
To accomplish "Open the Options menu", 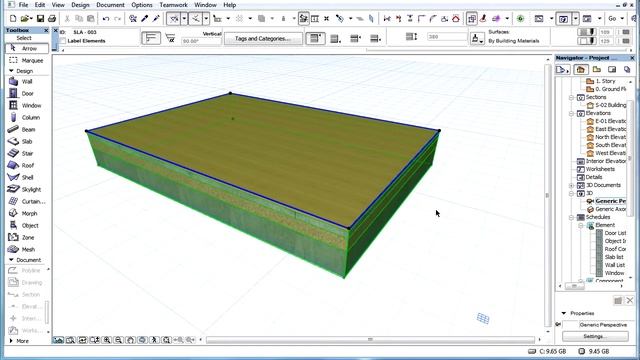I will click(x=142, y=5).
